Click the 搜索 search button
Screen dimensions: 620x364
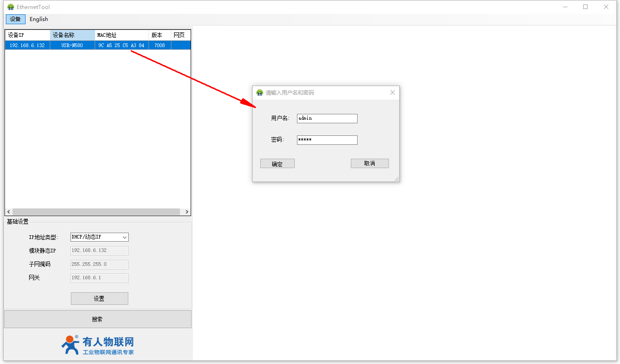tap(97, 319)
